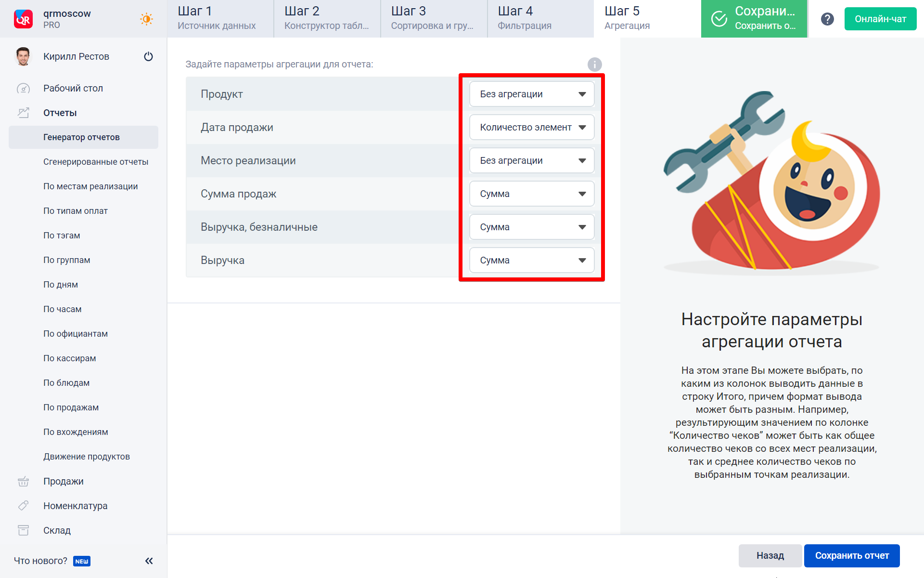Select Шаг 5 Агрегация tab
924x578 pixels.
pos(647,19)
